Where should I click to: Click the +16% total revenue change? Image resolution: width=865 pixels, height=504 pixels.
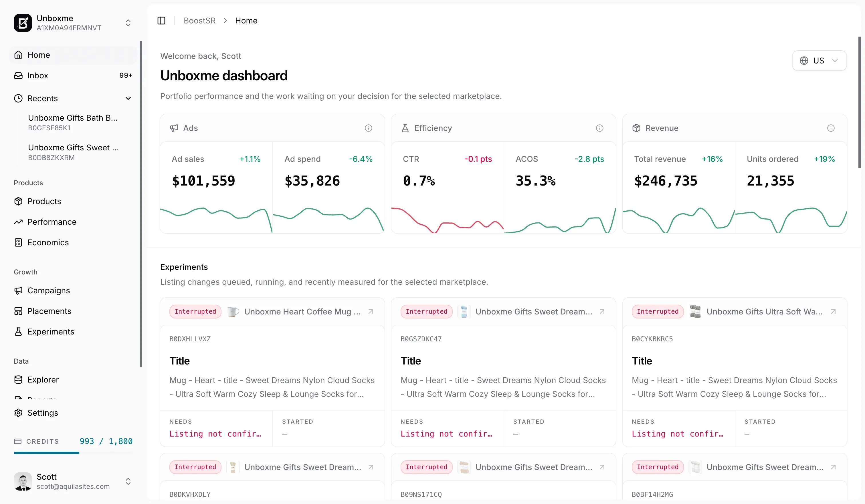712,159
